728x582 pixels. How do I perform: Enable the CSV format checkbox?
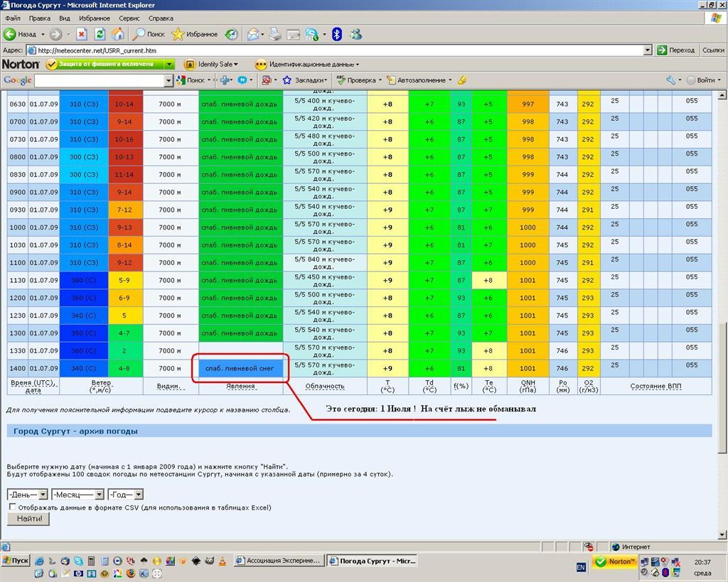coord(12,507)
